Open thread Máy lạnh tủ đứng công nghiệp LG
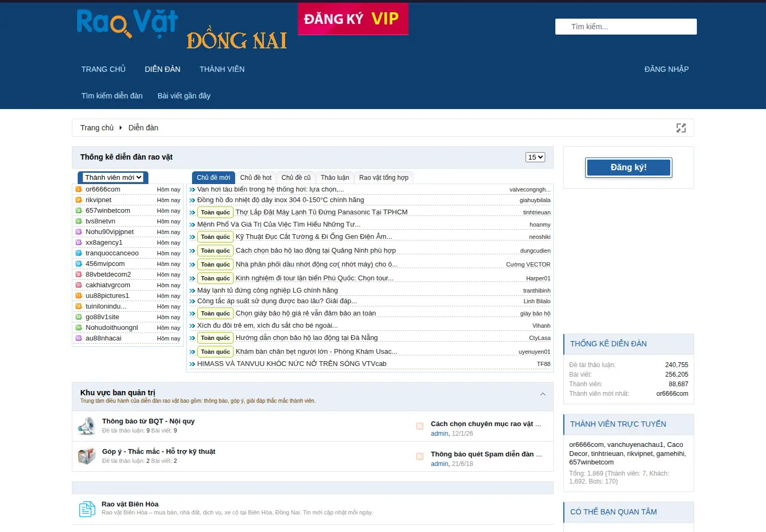 pyautogui.click(x=268, y=290)
